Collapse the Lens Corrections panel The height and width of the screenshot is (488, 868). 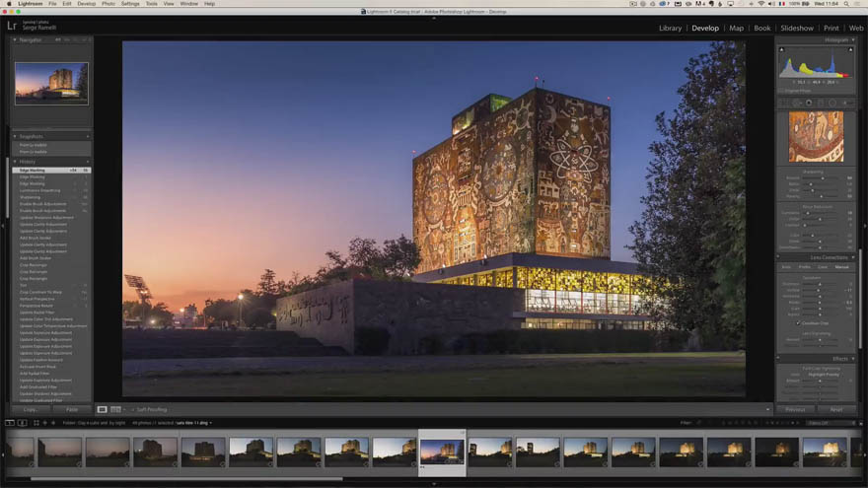coord(853,257)
